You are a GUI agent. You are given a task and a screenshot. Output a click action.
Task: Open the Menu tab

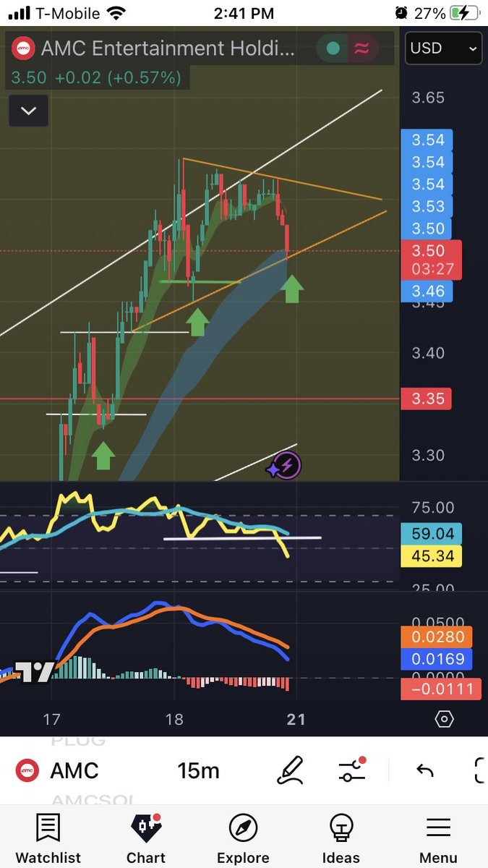pos(438,838)
